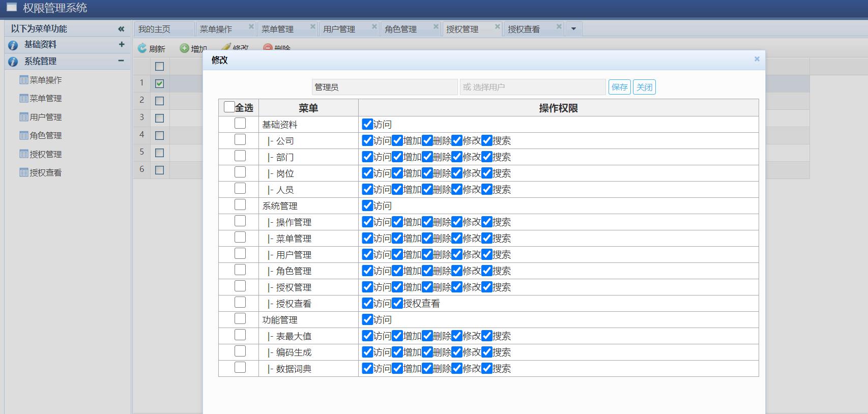Close the 菜单操作 tab with its X
The height and width of the screenshot is (414, 868).
(x=251, y=26)
